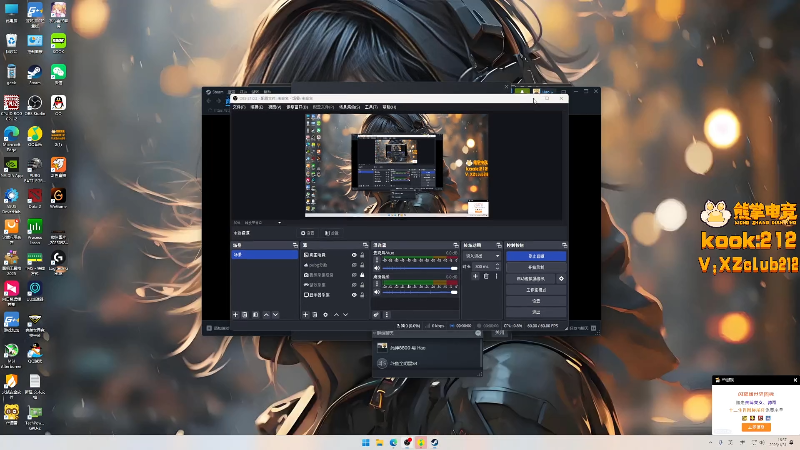
Task: Open scene filters icon in Scenes panel
Action: click(x=256, y=315)
